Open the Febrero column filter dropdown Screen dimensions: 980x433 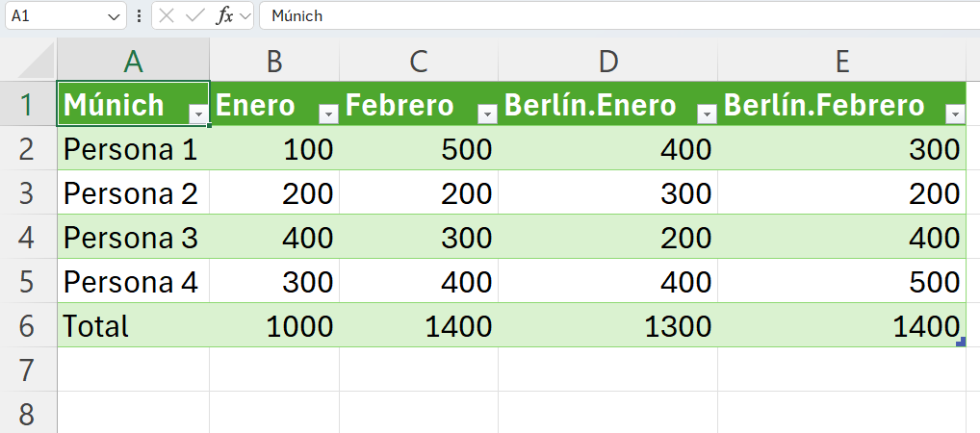click(487, 115)
